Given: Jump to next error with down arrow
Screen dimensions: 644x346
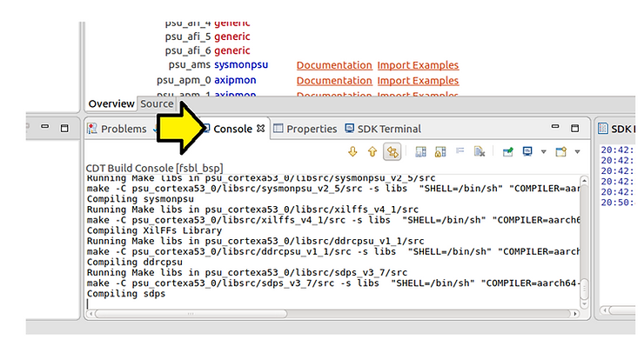Looking at the screenshot, I should click(352, 152).
